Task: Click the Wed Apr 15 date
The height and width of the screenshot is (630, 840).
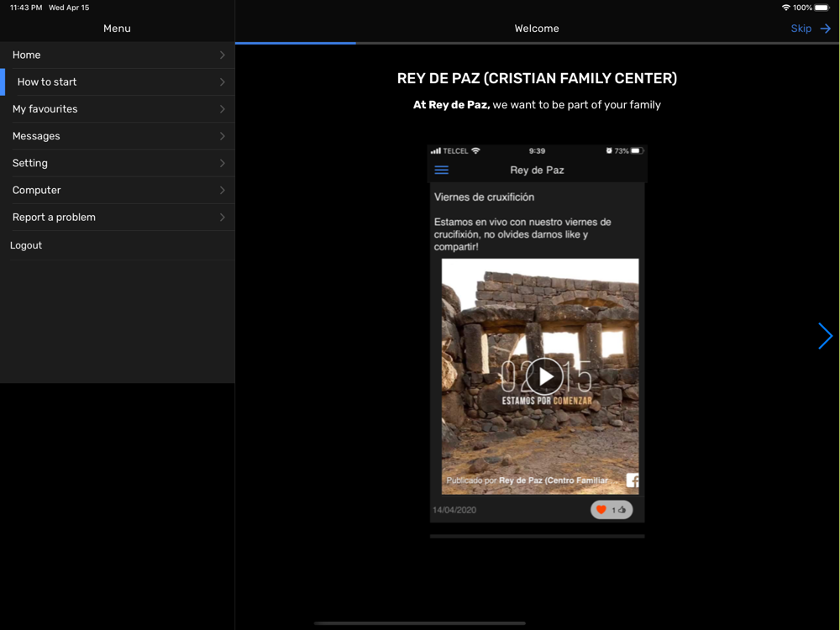Action: click(x=69, y=8)
